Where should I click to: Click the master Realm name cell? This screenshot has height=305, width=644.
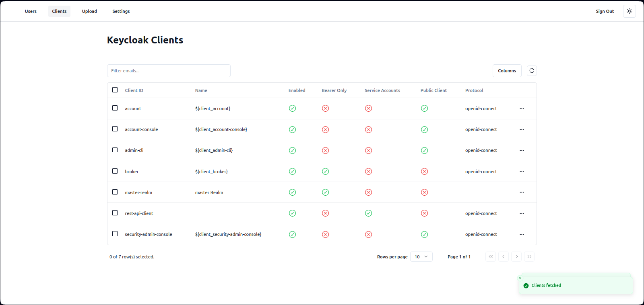click(209, 192)
